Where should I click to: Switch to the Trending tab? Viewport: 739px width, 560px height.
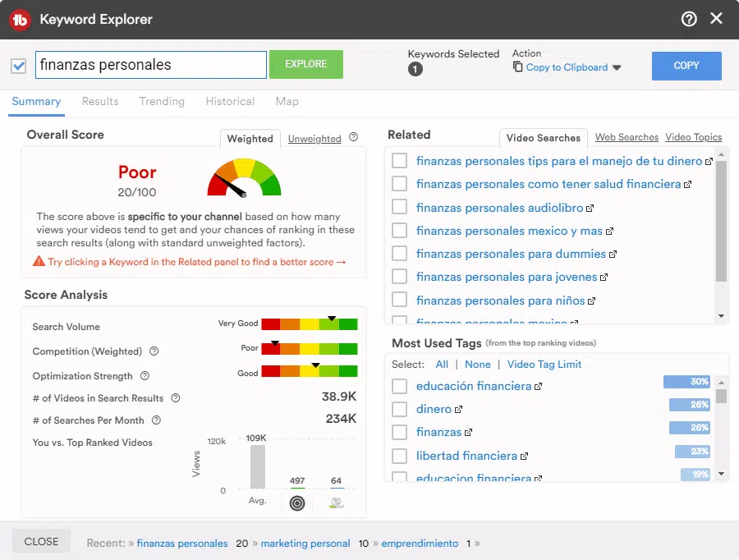[x=162, y=101]
